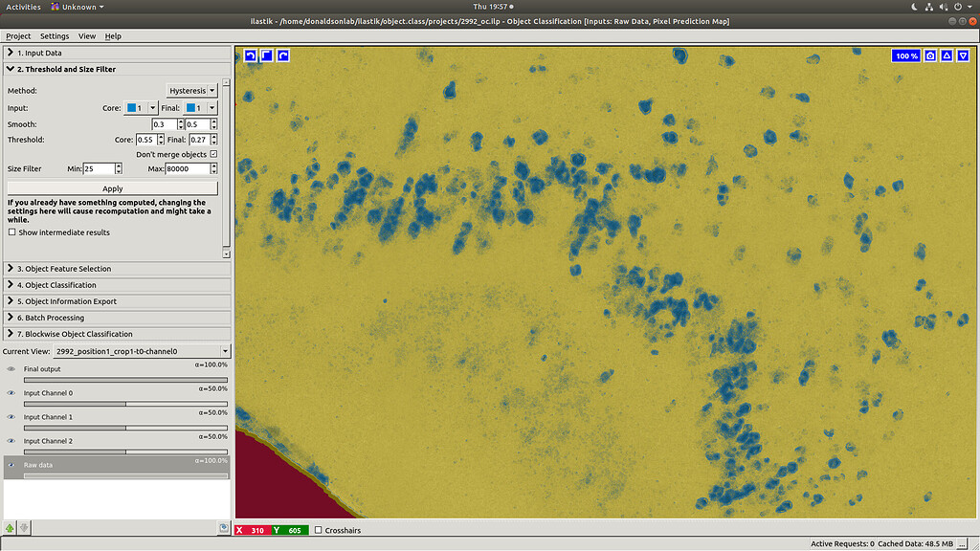The height and width of the screenshot is (551, 980).
Task: Open the Project menu
Action: [17, 35]
